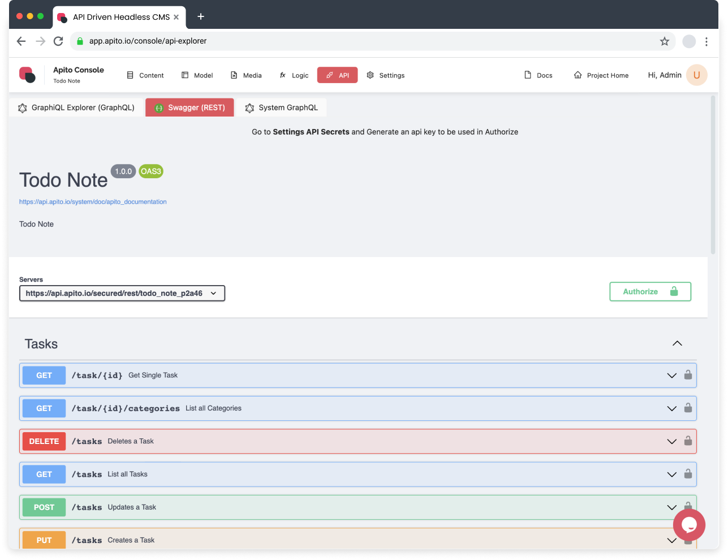Click the POST method badge
Image resolution: width=728 pixels, height=560 pixels.
point(44,507)
